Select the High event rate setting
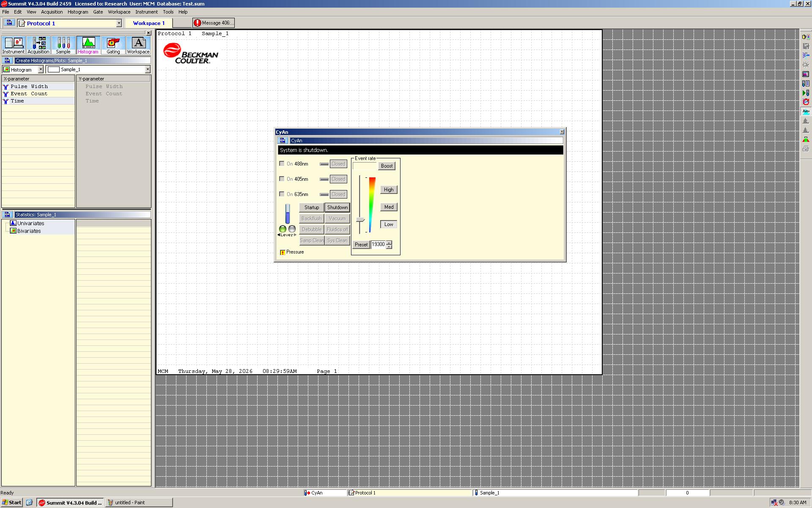The width and height of the screenshot is (812, 508). click(x=389, y=190)
